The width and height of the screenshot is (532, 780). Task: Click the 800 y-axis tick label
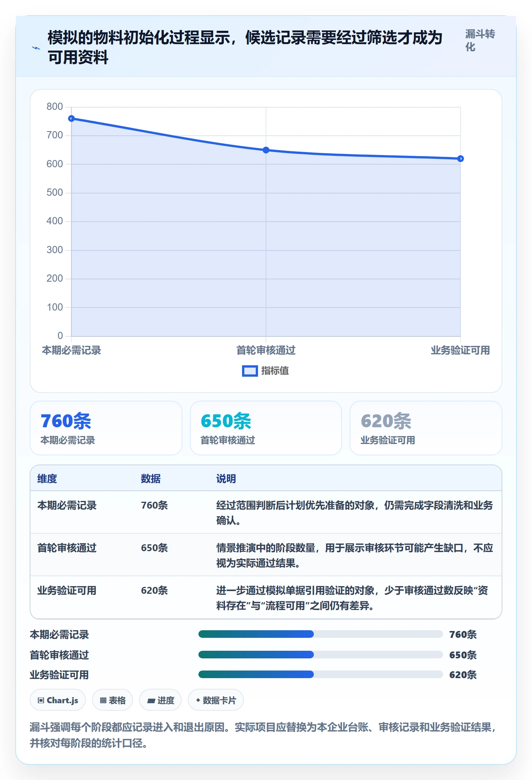tap(55, 106)
